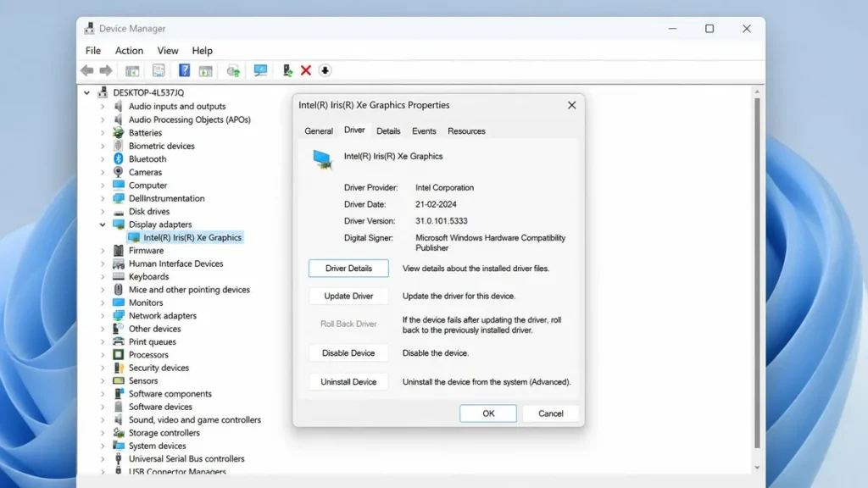This screenshot has width=868, height=488.
Task: Click the Disk drives category icon
Action: [119, 211]
